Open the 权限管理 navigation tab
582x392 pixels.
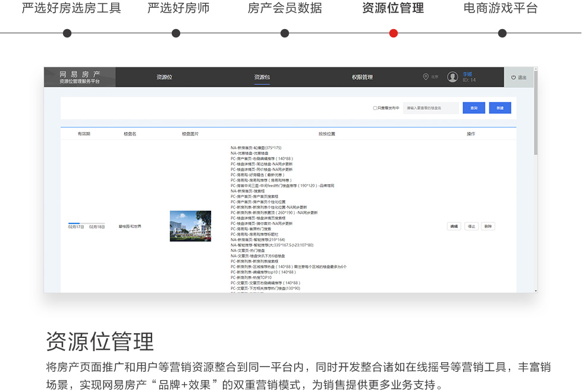tap(362, 77)
